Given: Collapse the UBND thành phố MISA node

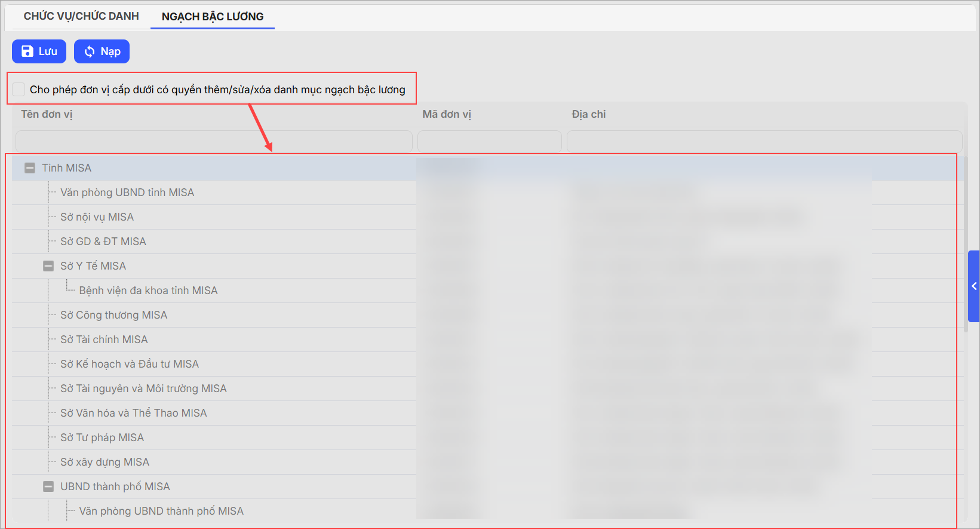Looking at the screenshot, I should (x=48, y=487).
